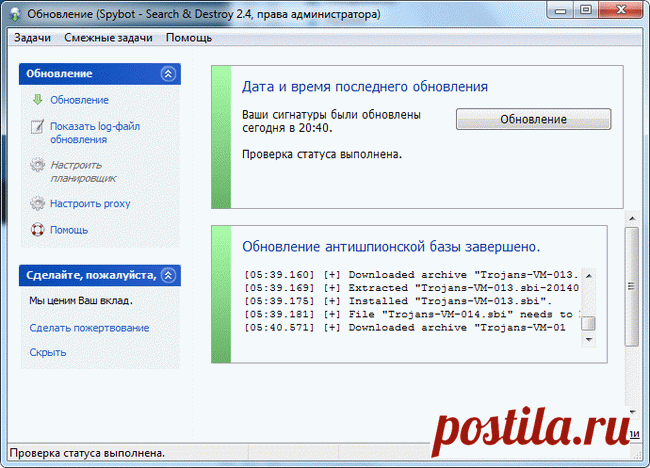The height and width of the screenshot is (468, 650).
Task: Click the log line Installed "Trojans-VM-013.sbi"
Action: pyautogui.click(x=398, y=301)
